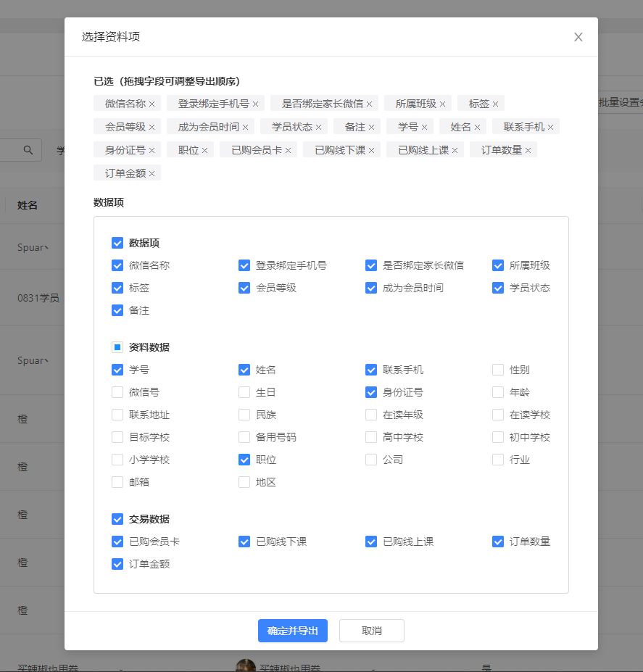The image size is (643, 672).
Task: Remove the 微信名称 tag via its x icon
Action: coord(152,104)
